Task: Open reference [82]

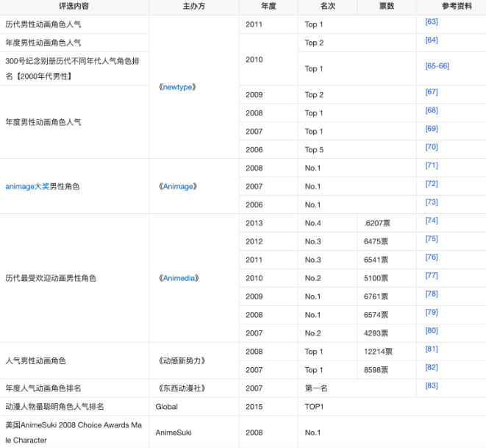Action: point(432,367)
